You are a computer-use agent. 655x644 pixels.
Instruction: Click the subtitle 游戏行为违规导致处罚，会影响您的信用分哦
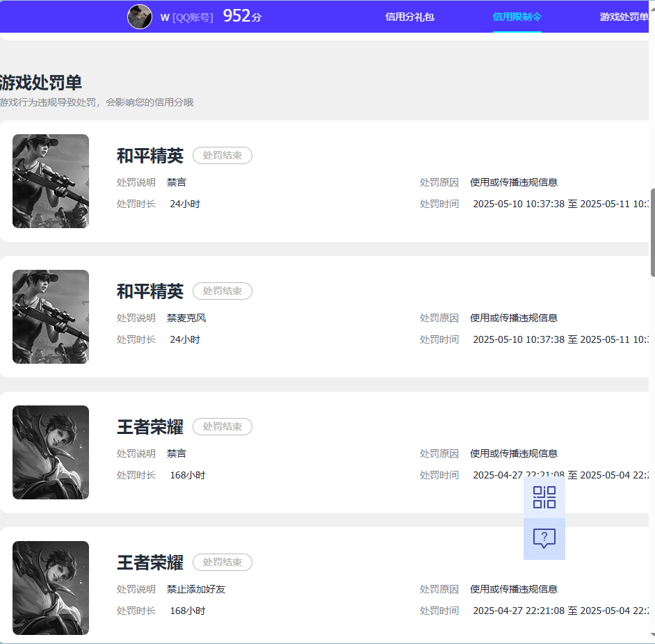tap(97, 102)
